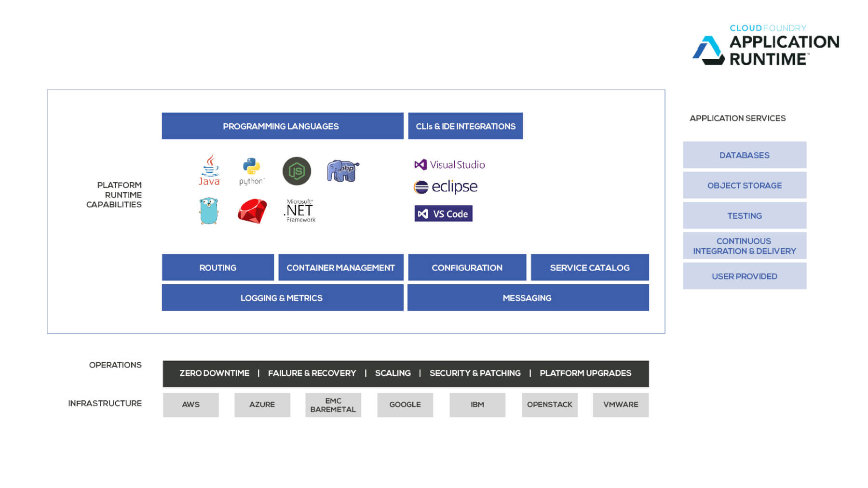Select the Python logo
868x488 pixels.
point(252,171)
